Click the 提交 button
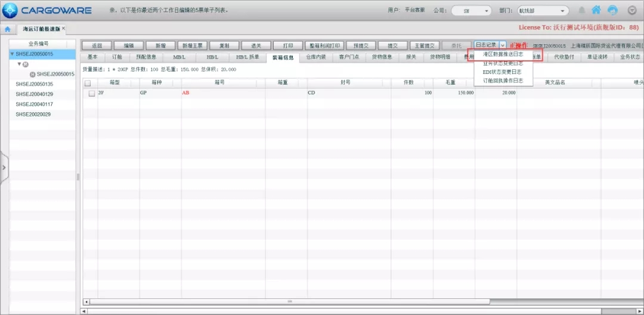This screenshot has width=644, height=315. point(392,45)
